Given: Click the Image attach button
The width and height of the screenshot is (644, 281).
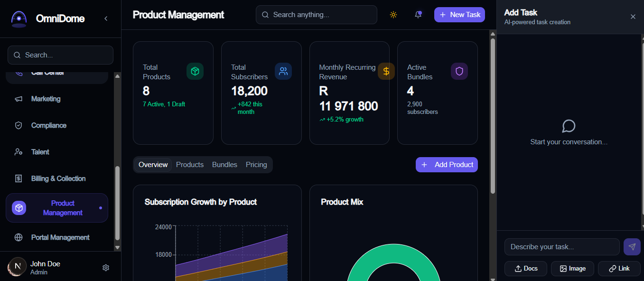Looking at the screenshot, I should (x=572, y=269).
